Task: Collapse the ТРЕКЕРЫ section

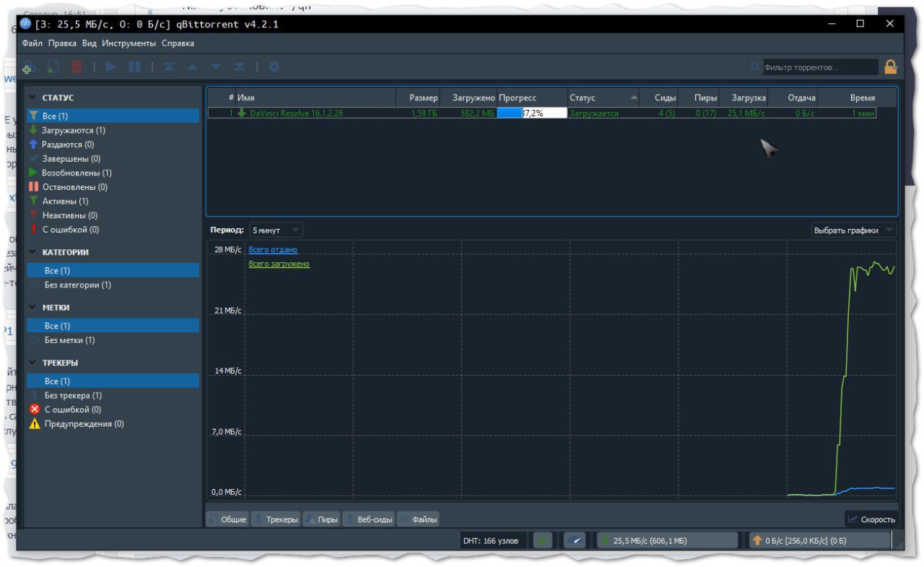Action: pyautogui.click(x=32, y=363)
